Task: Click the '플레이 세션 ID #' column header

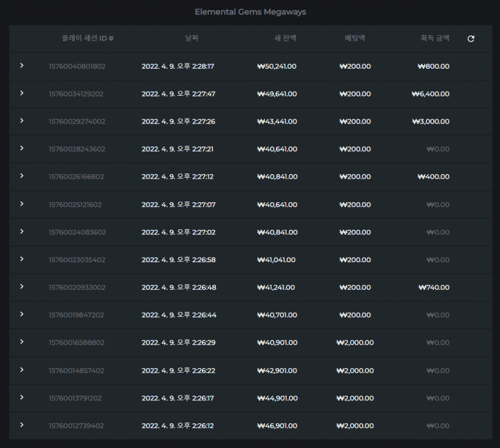Action: pyautogui.click(x=88, y=38)
